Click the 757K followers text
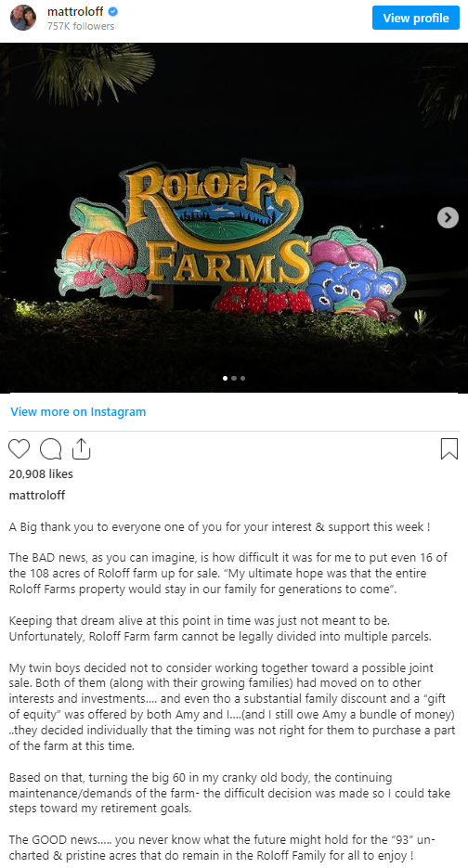The height and width of the screenshot is (868, 468). point(81,26)
